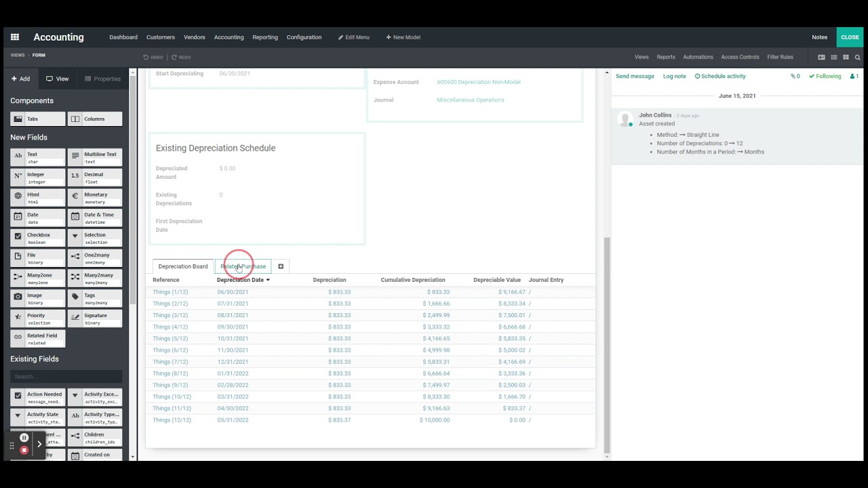Sort by Depreciation Date column header
This screenshot has height=488, width=868.
(243, 280)
